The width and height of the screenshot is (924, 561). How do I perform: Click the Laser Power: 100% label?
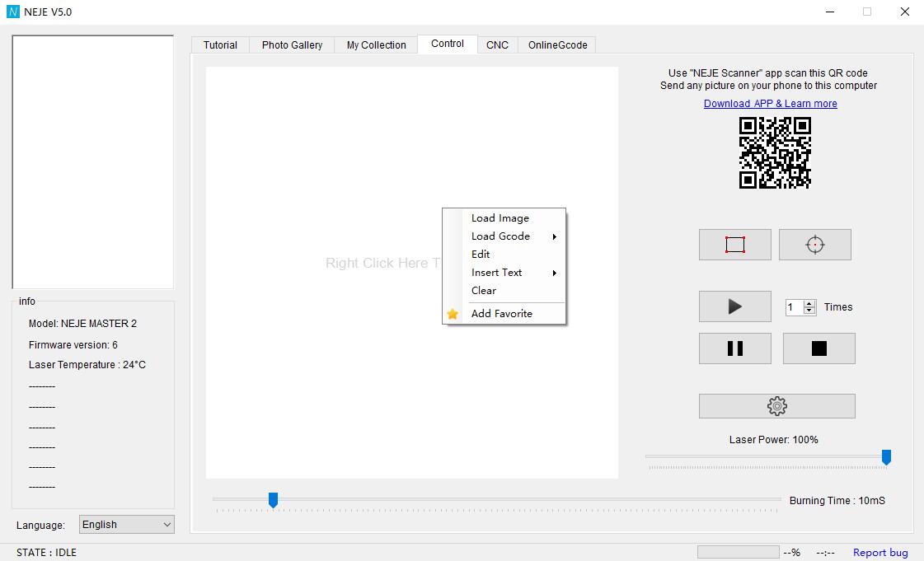point(773,440)
